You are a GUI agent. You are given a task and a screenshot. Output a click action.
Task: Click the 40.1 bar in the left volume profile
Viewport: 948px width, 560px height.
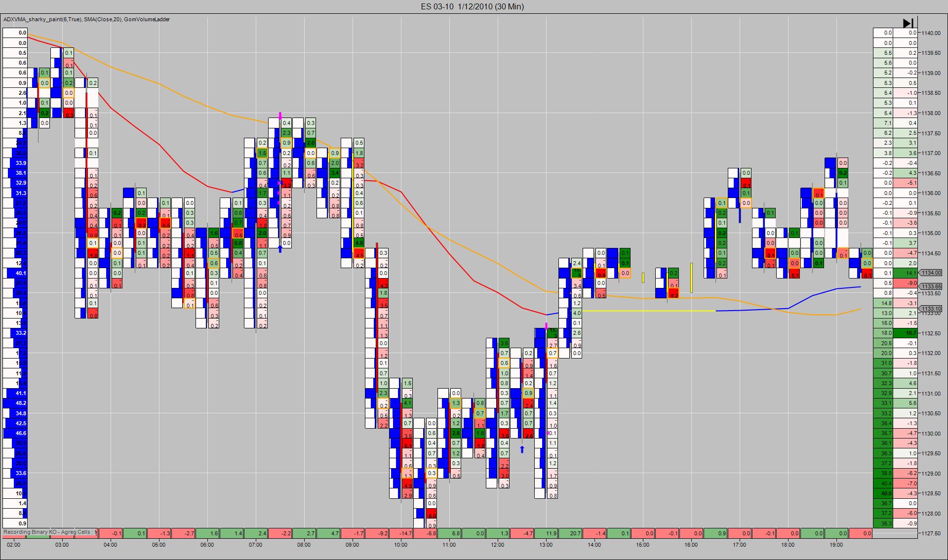15,273
